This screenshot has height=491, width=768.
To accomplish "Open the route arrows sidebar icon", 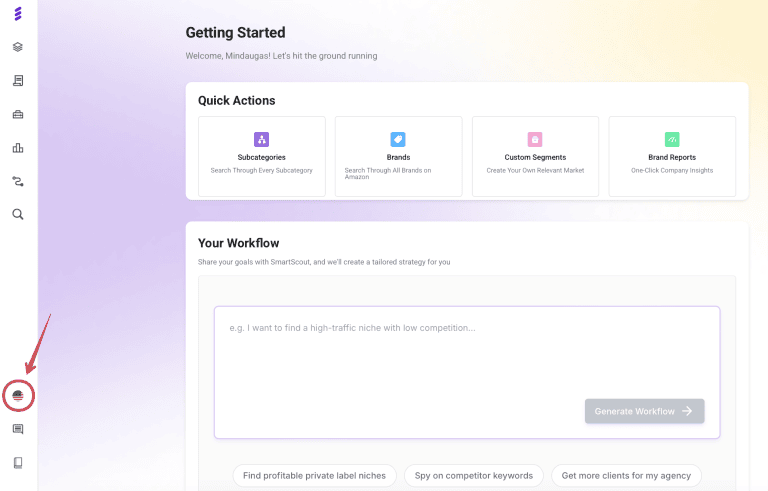I will tap(18, 181).
